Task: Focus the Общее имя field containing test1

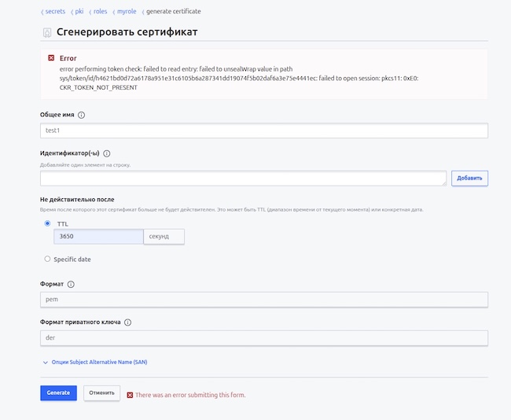Action: pyautogui.click(x=264, y=131)
